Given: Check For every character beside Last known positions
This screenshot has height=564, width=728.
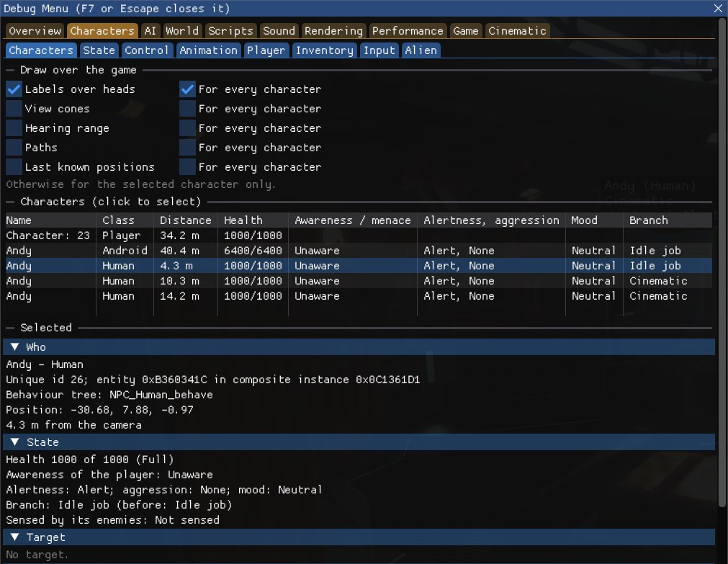Looking at the screenshot, I should click(x=187, y=167).
